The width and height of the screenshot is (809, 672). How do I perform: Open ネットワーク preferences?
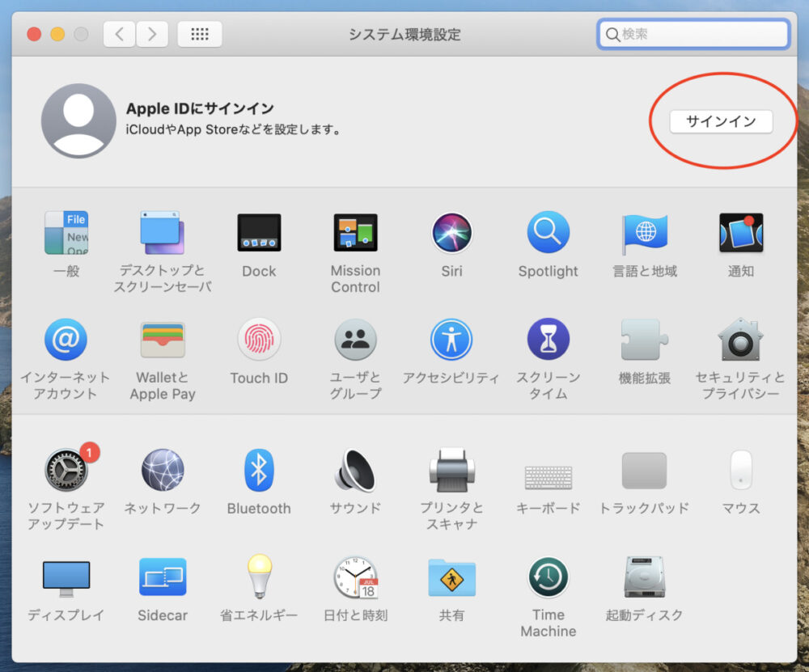(x=162, y=470)
